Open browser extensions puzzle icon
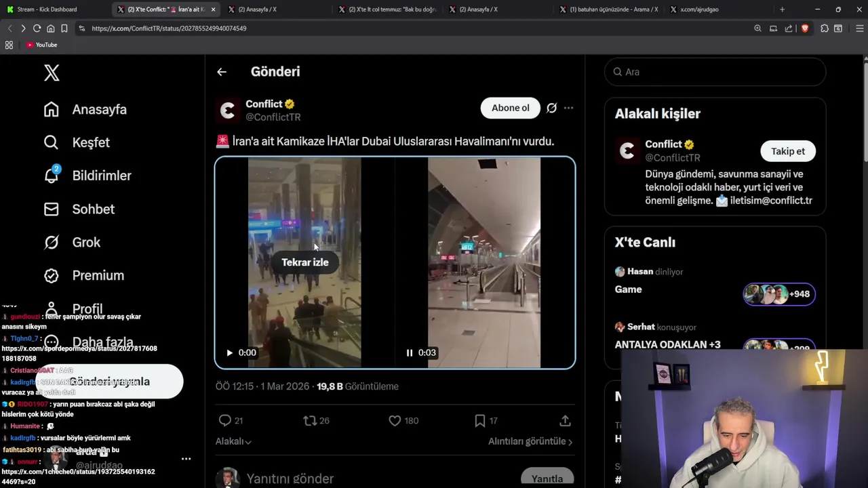The image size is (868, 488). 825,28
